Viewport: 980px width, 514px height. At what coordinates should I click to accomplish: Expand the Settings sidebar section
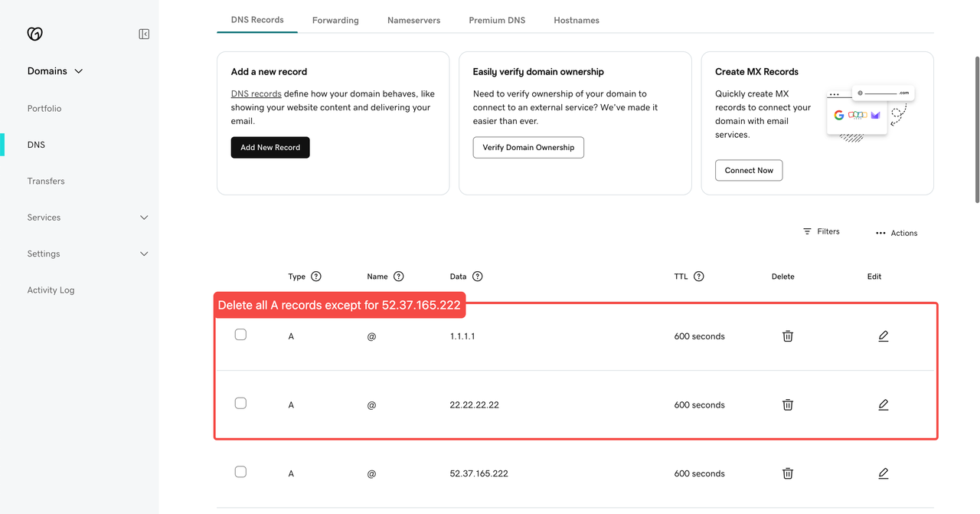(x=144, y=254)
